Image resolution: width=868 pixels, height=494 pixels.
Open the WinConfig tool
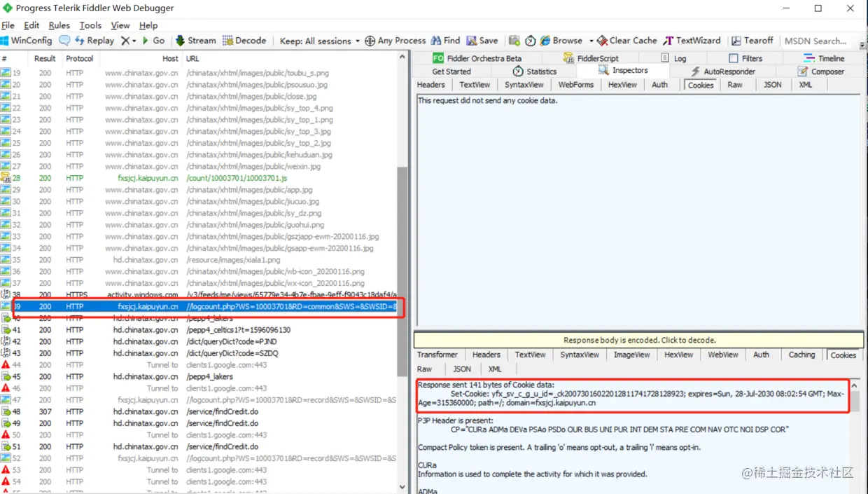[x=27, y=41]
